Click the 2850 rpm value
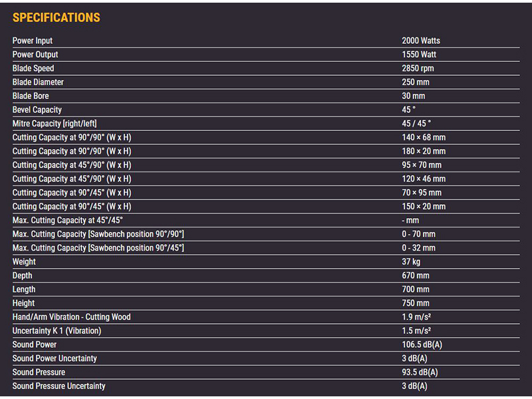This screenshot has height=399, width=532. pos(418,68)
